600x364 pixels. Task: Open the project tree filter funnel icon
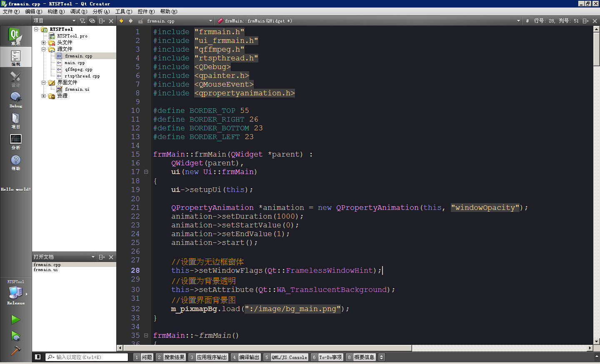82,21
